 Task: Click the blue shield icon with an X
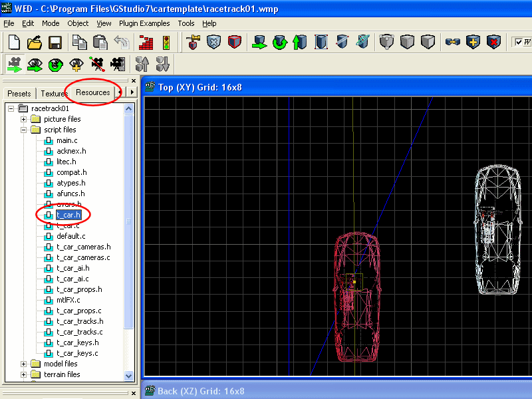(213, 43)
